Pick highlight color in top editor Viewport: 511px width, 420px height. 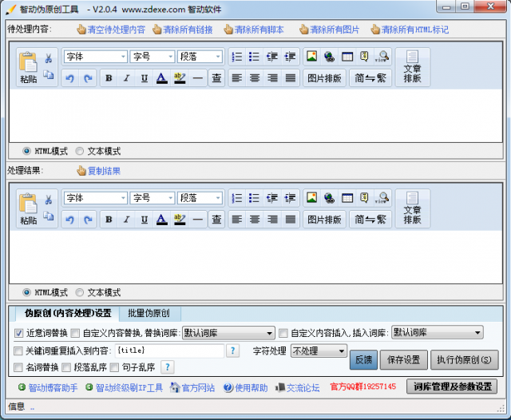(x=180, y=78)
